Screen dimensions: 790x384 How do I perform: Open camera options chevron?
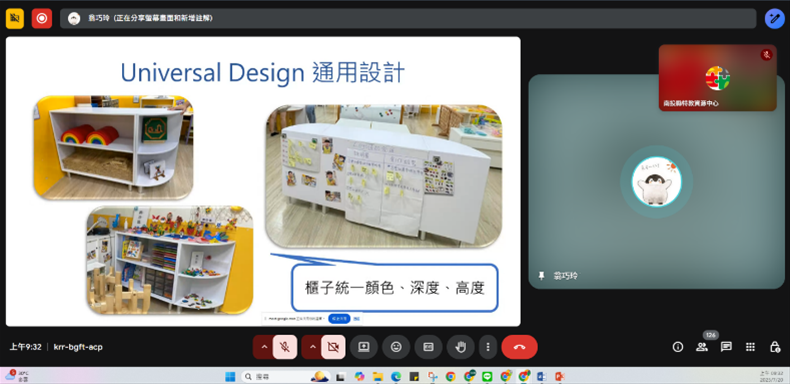coord(312,347)
